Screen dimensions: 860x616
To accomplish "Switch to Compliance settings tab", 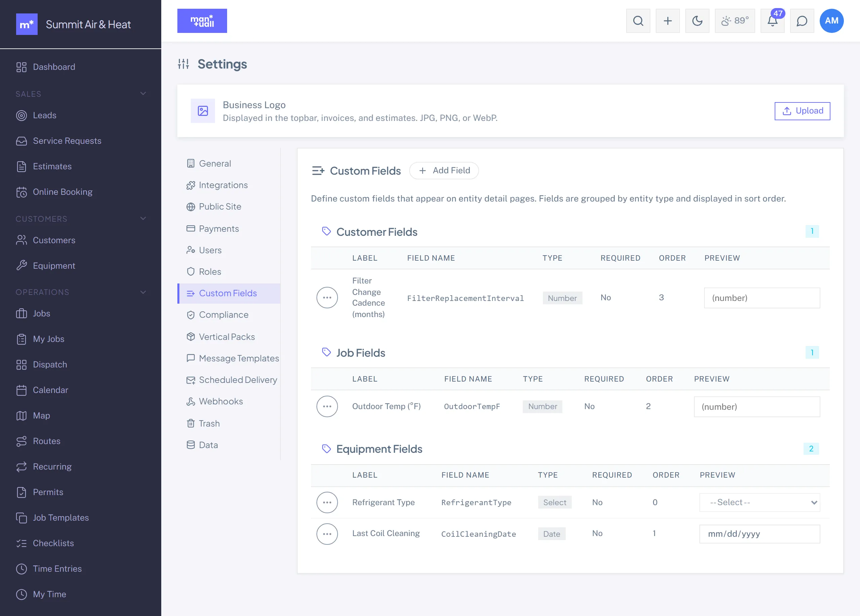I will point(229,315).
